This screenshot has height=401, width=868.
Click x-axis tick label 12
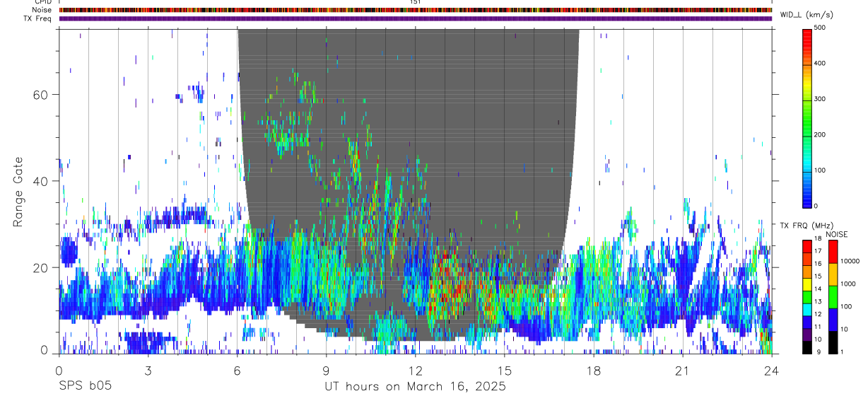415,370
